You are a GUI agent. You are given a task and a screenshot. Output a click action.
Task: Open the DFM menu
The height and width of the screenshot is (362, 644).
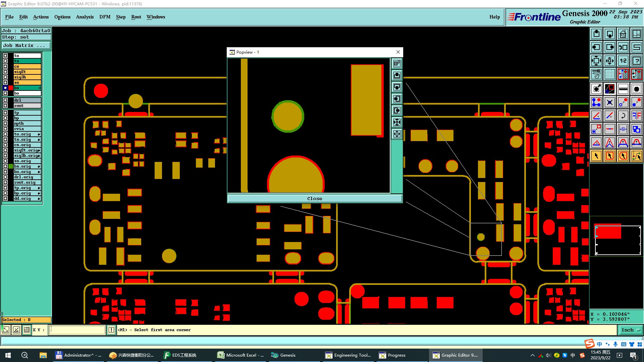[x=105, y=17]
